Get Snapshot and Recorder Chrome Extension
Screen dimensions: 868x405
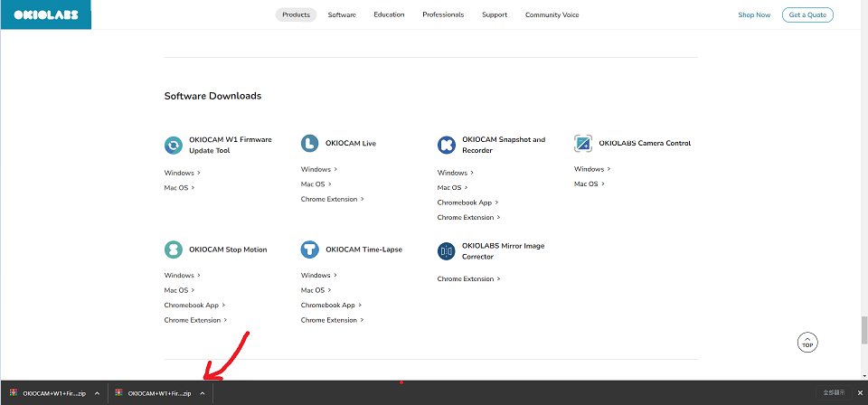point(469,218)
